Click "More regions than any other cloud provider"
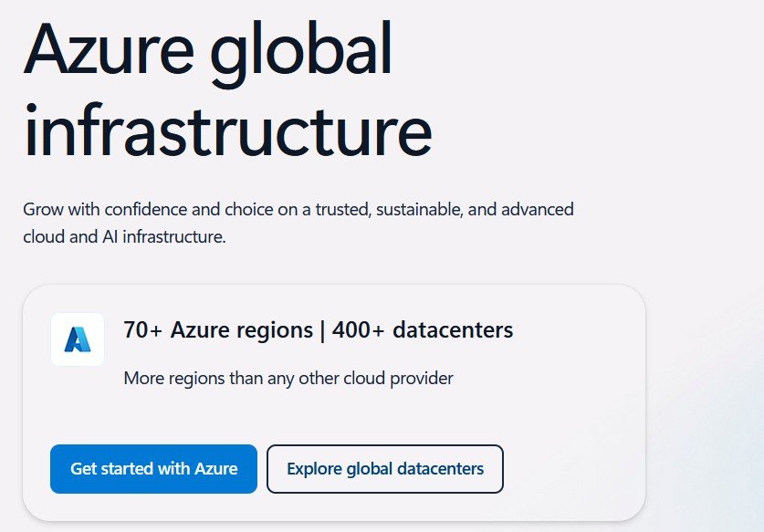 [x=288, y=378]
